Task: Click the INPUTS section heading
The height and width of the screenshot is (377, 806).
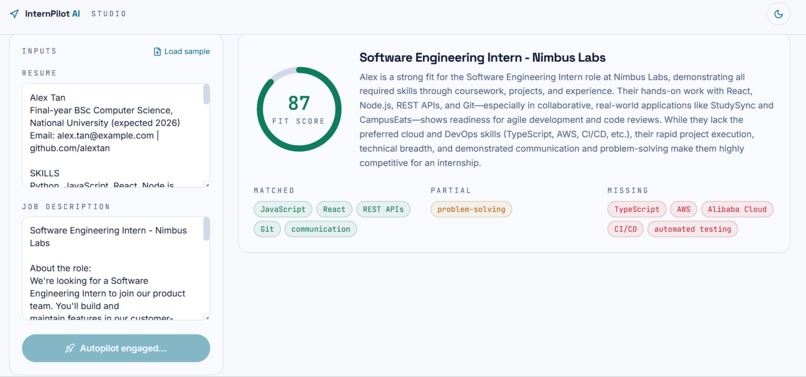Action: click(x=39, y=51)
